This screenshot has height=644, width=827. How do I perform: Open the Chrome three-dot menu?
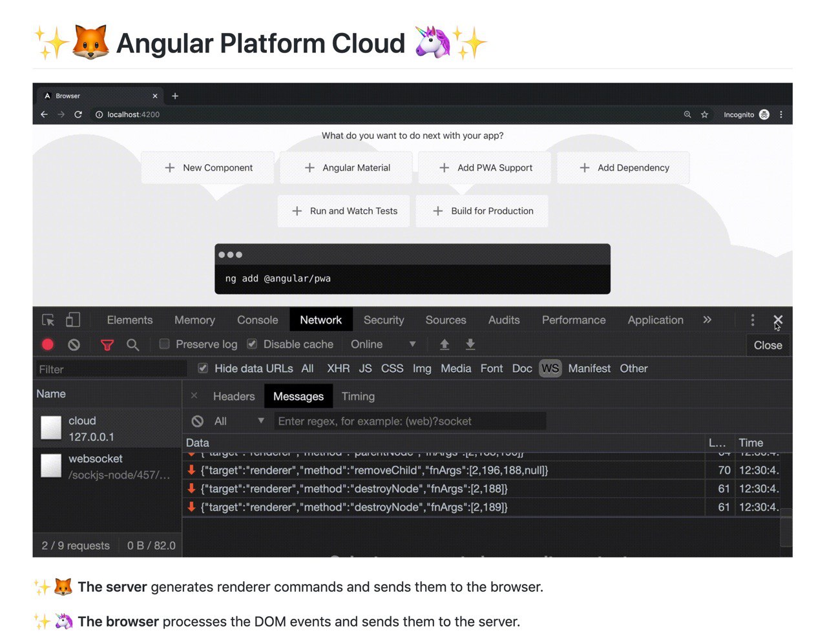tap(781, 114)
